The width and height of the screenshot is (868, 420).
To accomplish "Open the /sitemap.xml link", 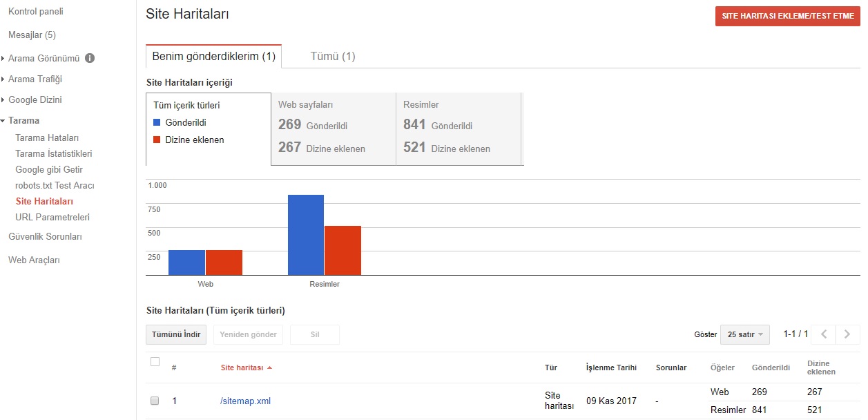I will (x=246, y=401).
